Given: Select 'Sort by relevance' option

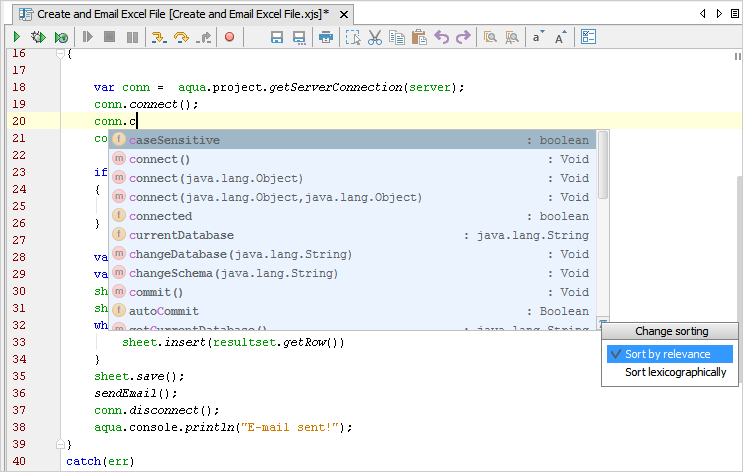Looking at the screenshot, I should tap(670, 354).
